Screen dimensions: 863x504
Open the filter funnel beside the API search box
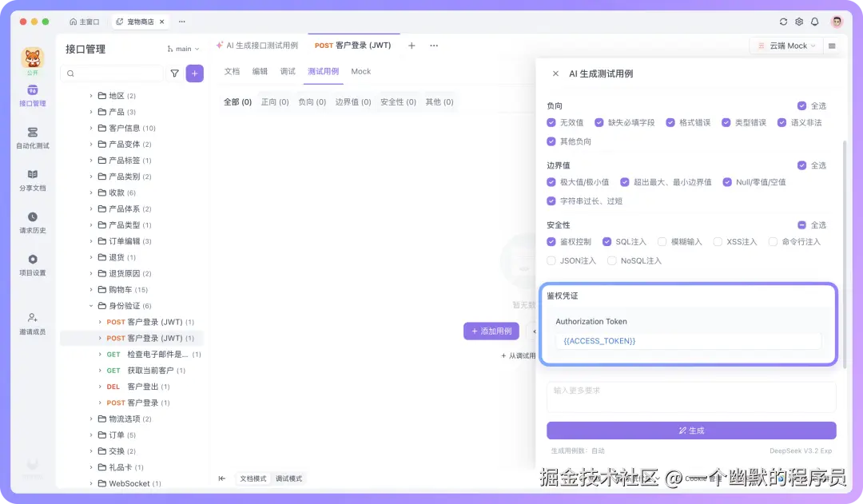(173, 73)
